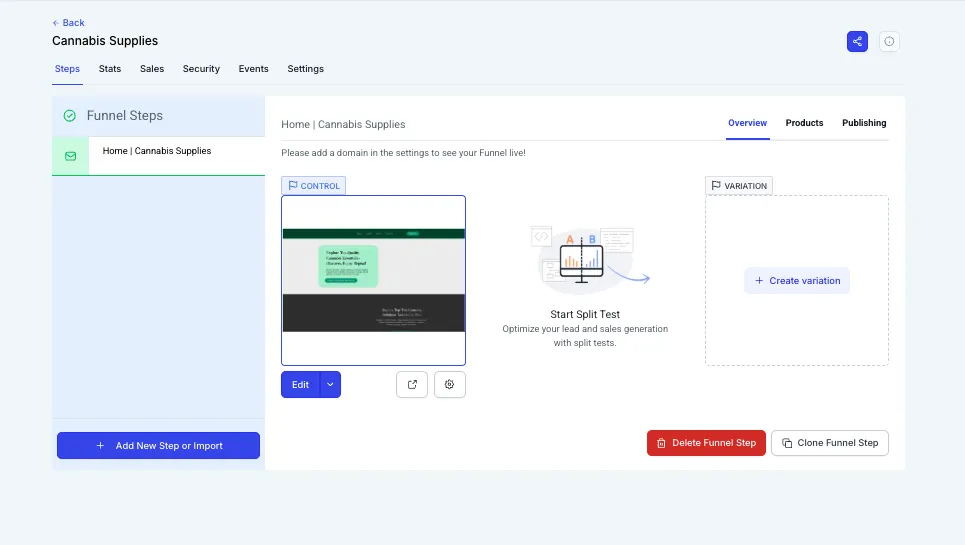The width and height of the screenshot is (965, 545).
Task: Open the Publishing tab
Action: (863, 123)
